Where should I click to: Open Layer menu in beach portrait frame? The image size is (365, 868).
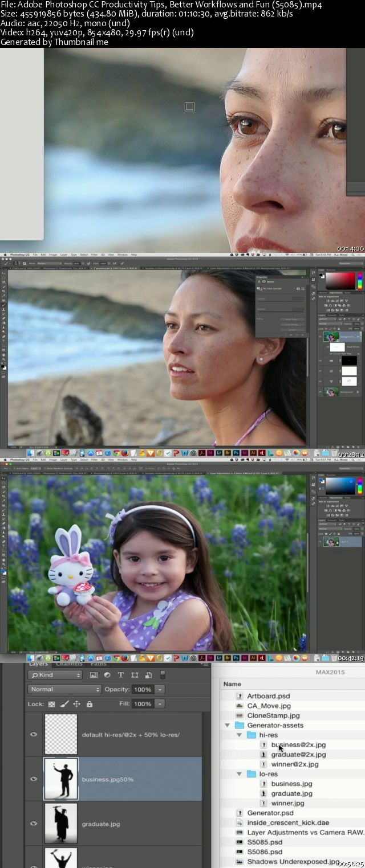point(64,255)
